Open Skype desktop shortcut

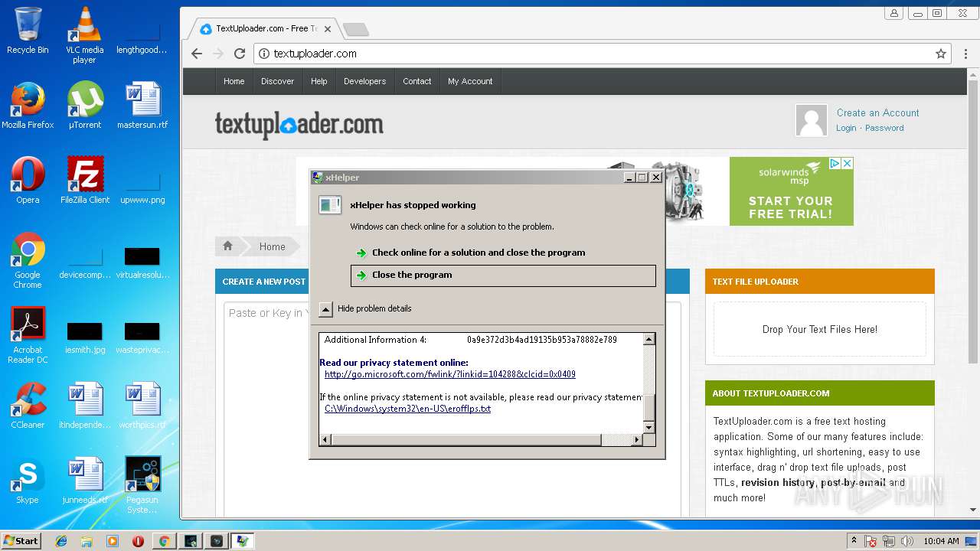pos(28,480)
